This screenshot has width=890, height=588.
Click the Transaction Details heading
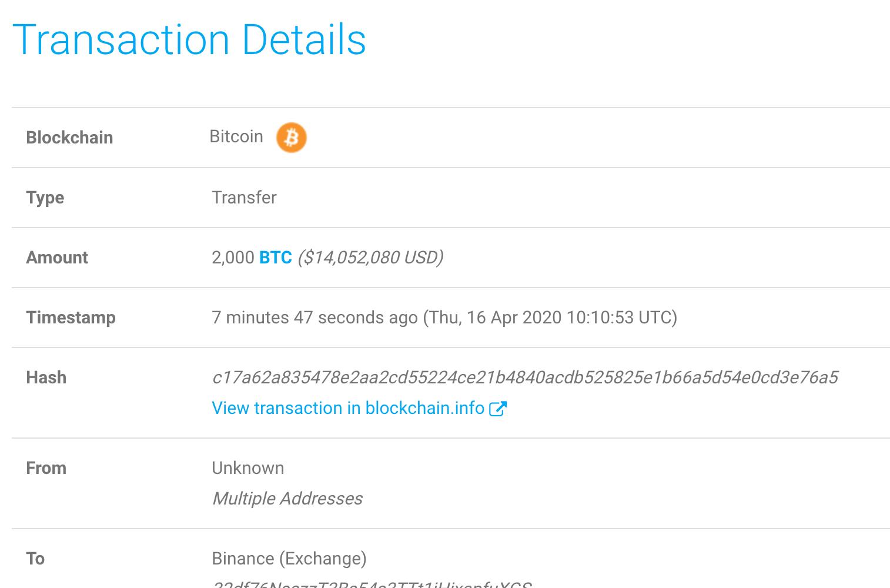tap(189, 40)
